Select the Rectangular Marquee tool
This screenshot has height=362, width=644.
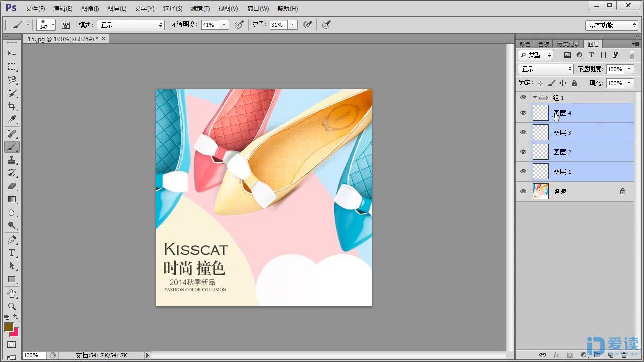pos(12,67)
